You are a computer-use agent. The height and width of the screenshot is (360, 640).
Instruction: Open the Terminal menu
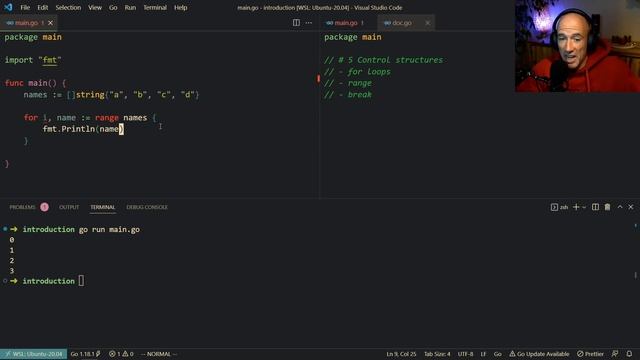pos(155,7)
